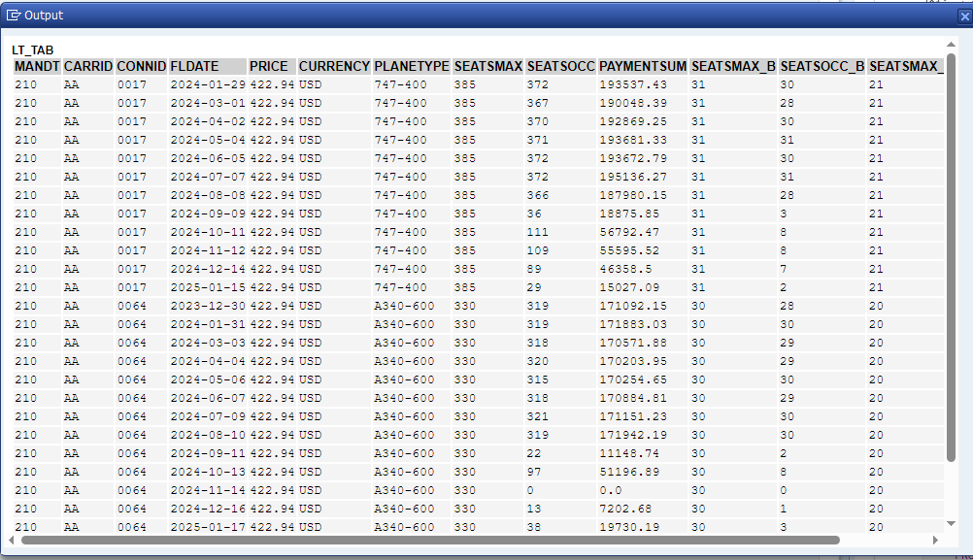Image resolution: width=973 pixels, height=560 pixels.
Task: Select the PAYMENTSUM column header
Action: [x=643, y=66]
